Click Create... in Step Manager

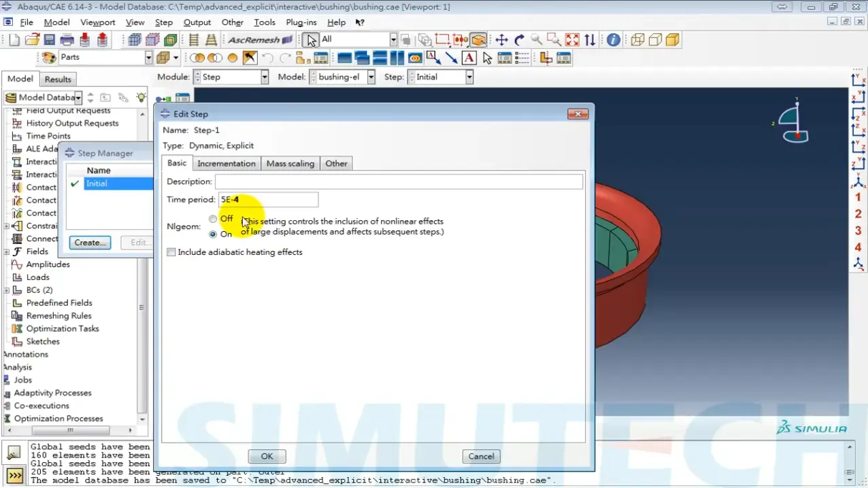[x=90, y=243]
